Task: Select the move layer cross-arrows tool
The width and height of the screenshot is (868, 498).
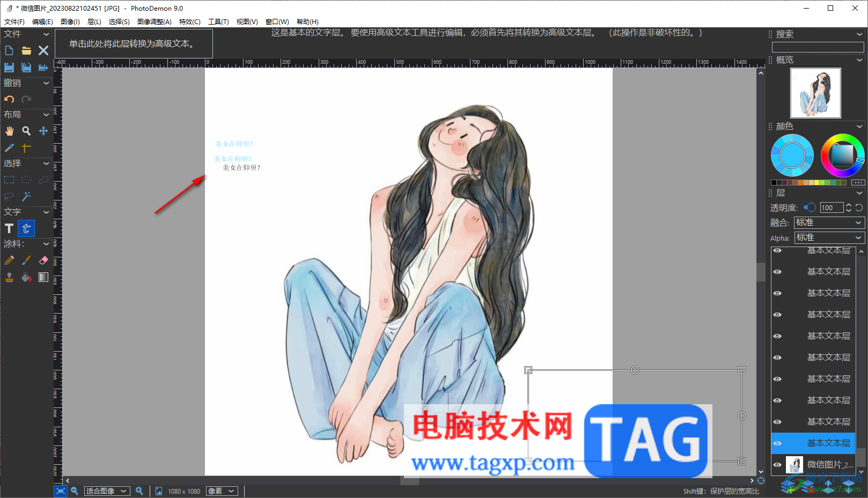Action: (43, 131)
